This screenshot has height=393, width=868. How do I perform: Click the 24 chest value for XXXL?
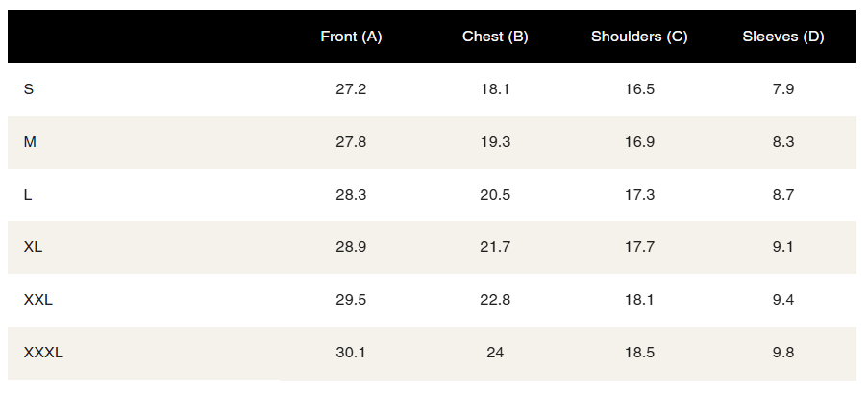495,353
